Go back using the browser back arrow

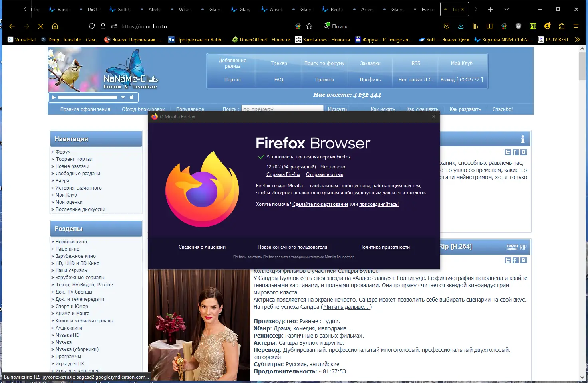click(x=12, y=26)
